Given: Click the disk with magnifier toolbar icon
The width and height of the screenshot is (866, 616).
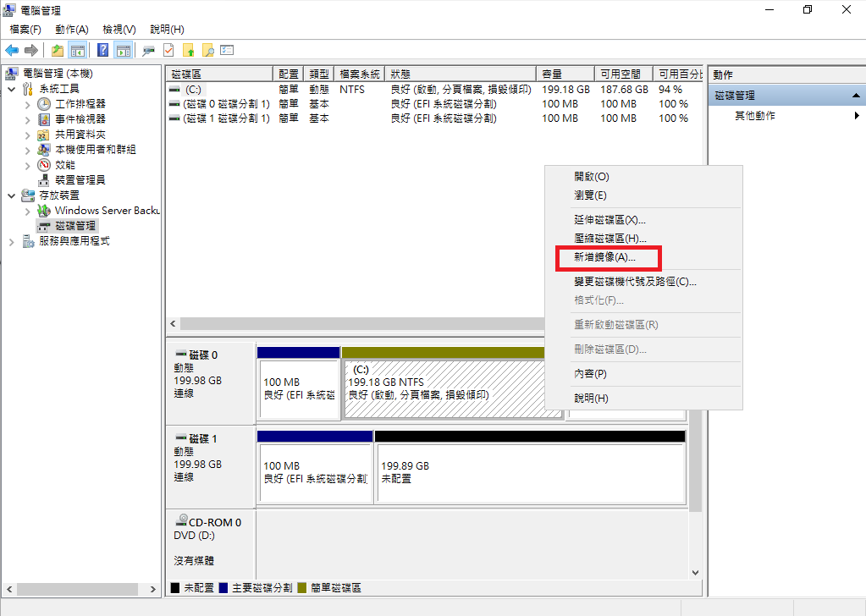Looking at the screenshot, I should point(148,52).
